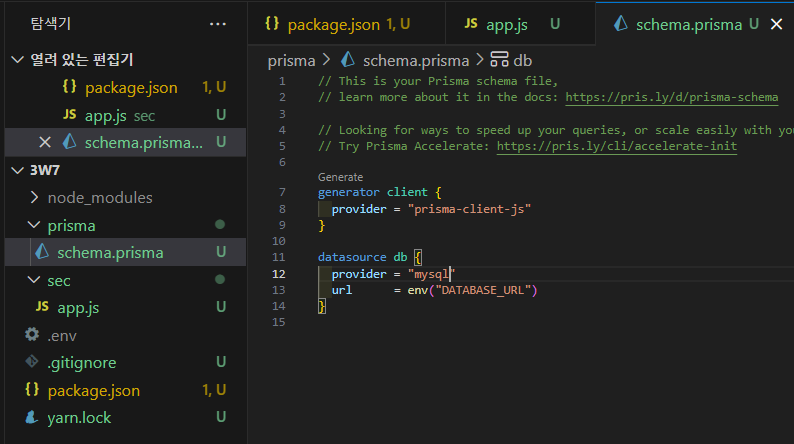Click the .env gear file icon
Screen dimensions: 794x444
[32, 334]
